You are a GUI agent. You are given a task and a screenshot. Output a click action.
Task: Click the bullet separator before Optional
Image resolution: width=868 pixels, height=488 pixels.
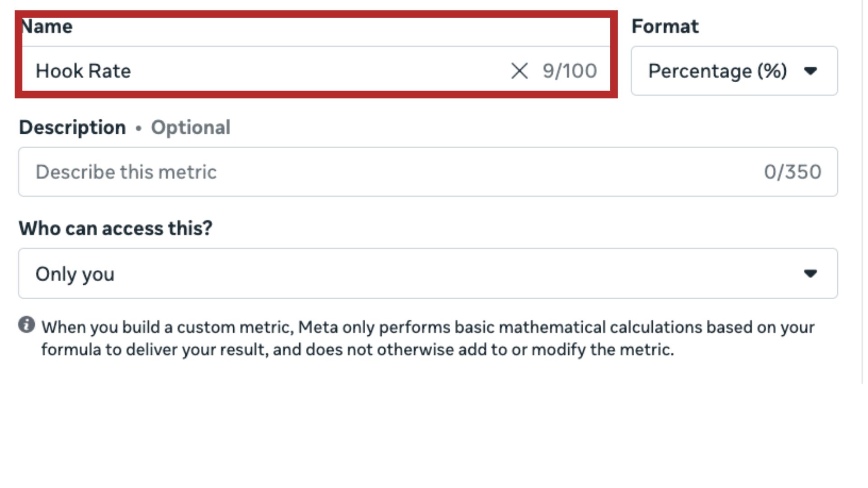pyautogui.click(x=138, y=128)
